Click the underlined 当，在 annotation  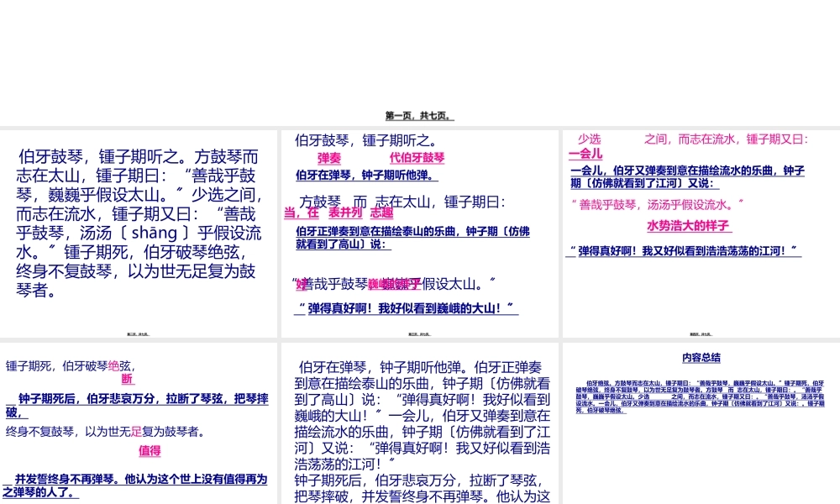click(x=300, y=213)
